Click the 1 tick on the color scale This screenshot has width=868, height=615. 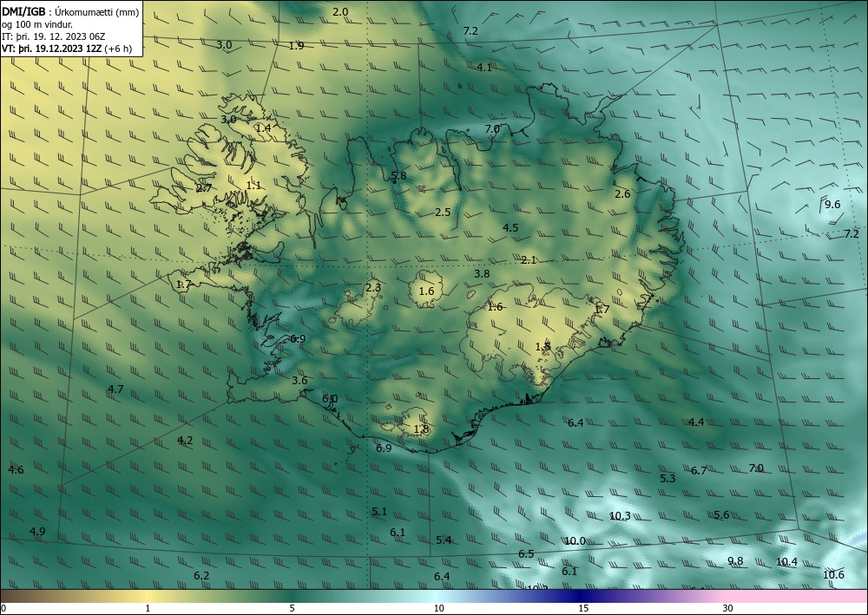[x=148, y=609]
